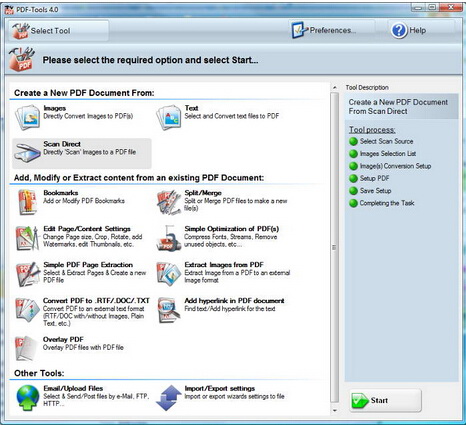Open the Email/Upload Files globe icon
The height and width of the screenshot is (425, 466).
[28, 398]
